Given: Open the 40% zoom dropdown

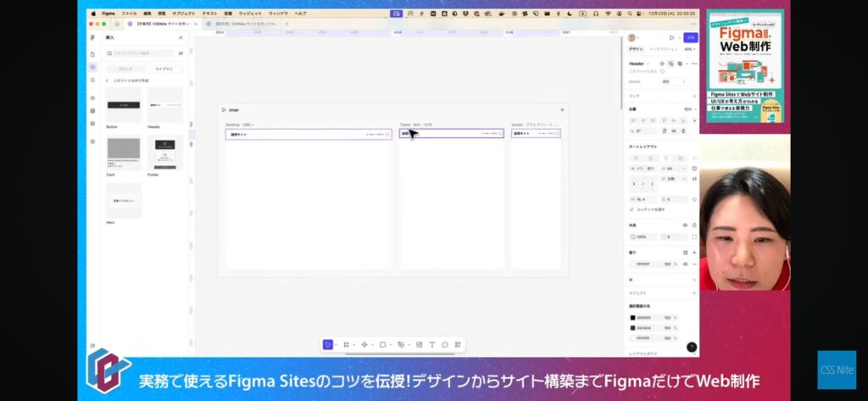Looking at the screenshot, I should tap(689, 49).
